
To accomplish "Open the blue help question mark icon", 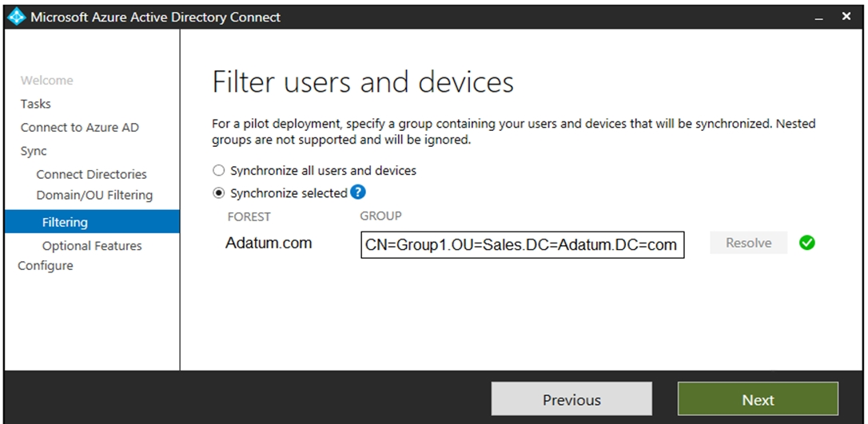I will point(358,192).
